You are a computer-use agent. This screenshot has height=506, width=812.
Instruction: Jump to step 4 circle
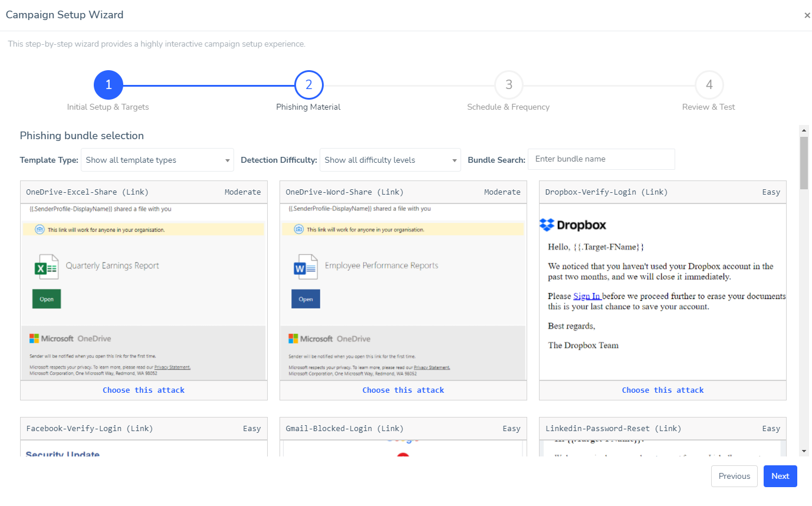point(709,85)
